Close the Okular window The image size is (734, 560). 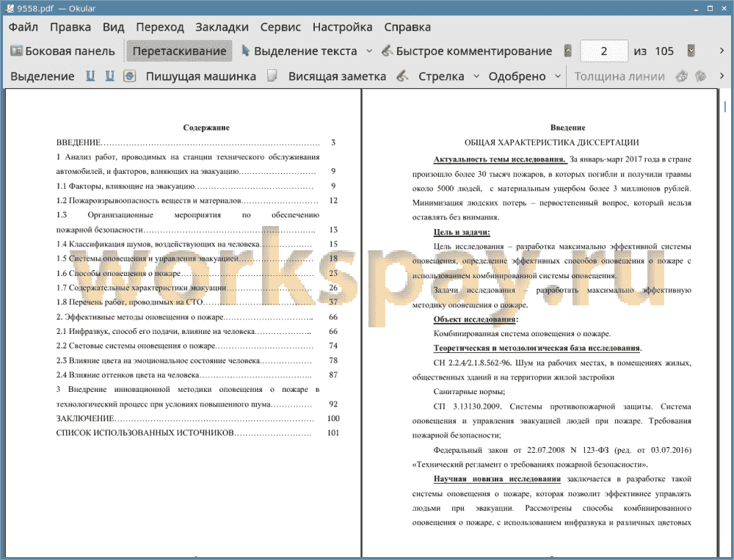click(723, 8)
